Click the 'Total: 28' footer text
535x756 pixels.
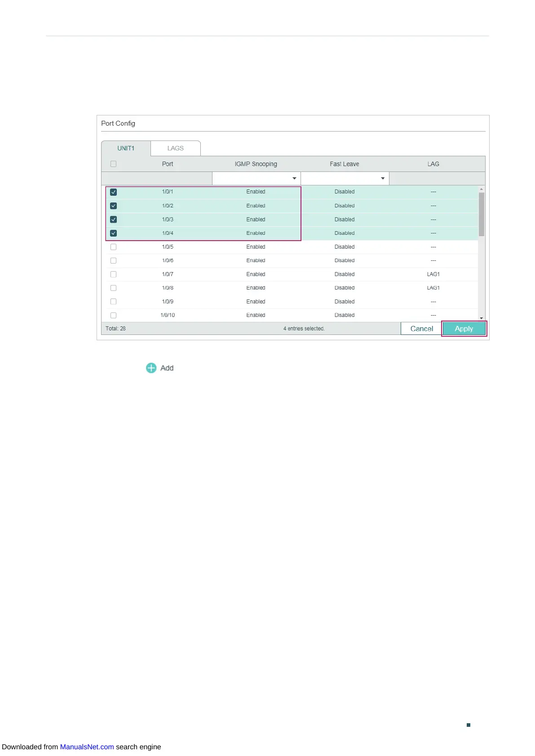tap(115, 329)
